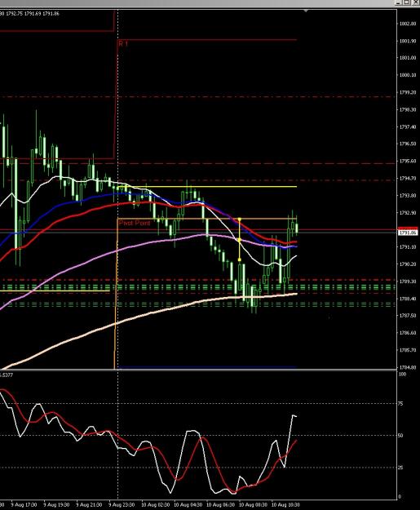Select bottom handle of yellow vertical line object
The image size is (420, 510).
(240, 259)
